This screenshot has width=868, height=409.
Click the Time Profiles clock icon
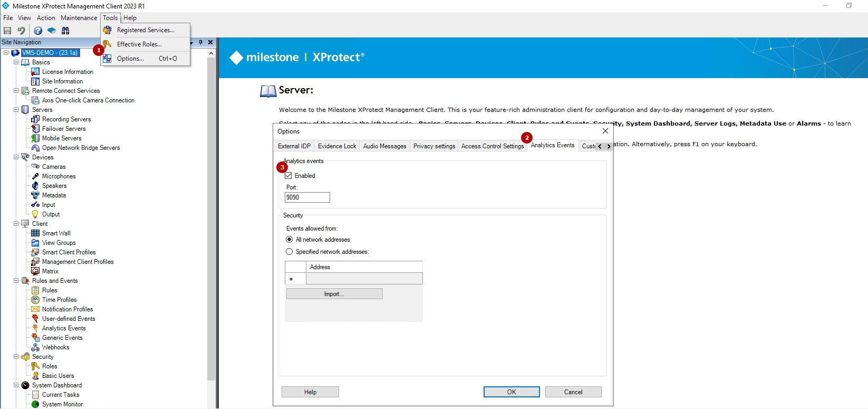pyautogui.click(x=35, y=300)
